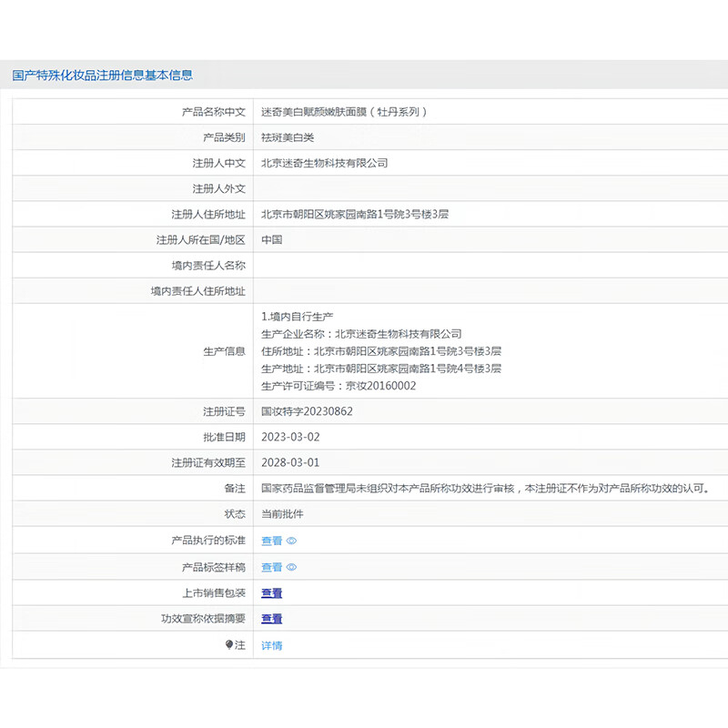The height and width of the screenshot is (728, 728).
Task: Select the 备注 remark text
Action: point(486,489)
